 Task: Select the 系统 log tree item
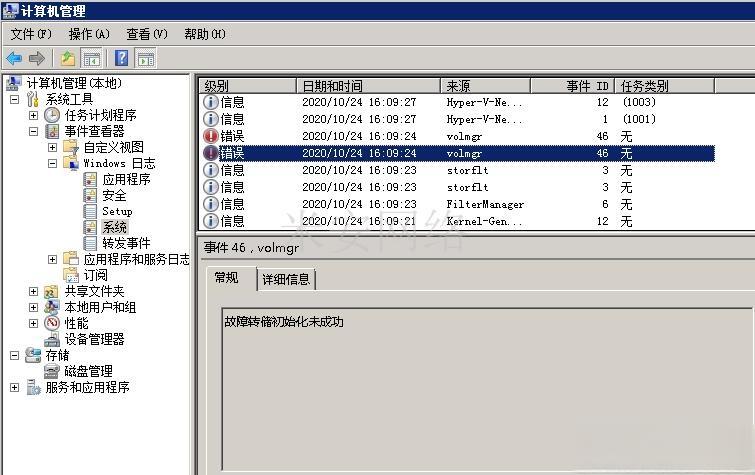click(115, 227)
